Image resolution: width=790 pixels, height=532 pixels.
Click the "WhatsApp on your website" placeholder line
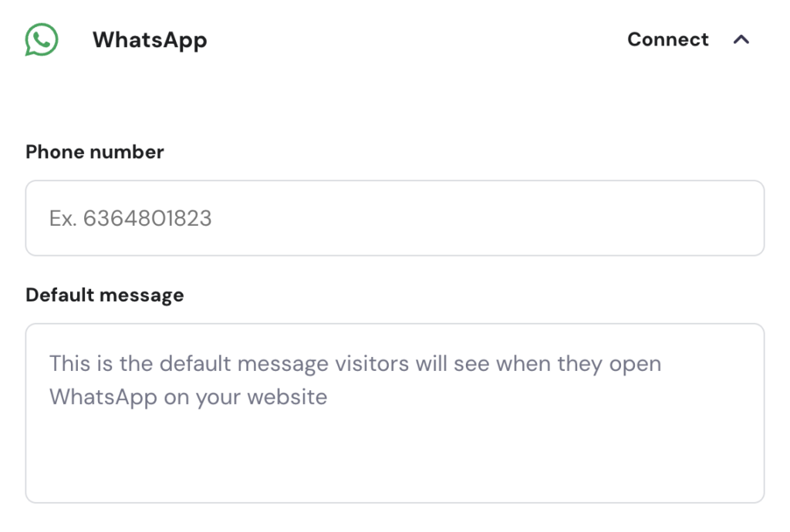coord(188,397)
